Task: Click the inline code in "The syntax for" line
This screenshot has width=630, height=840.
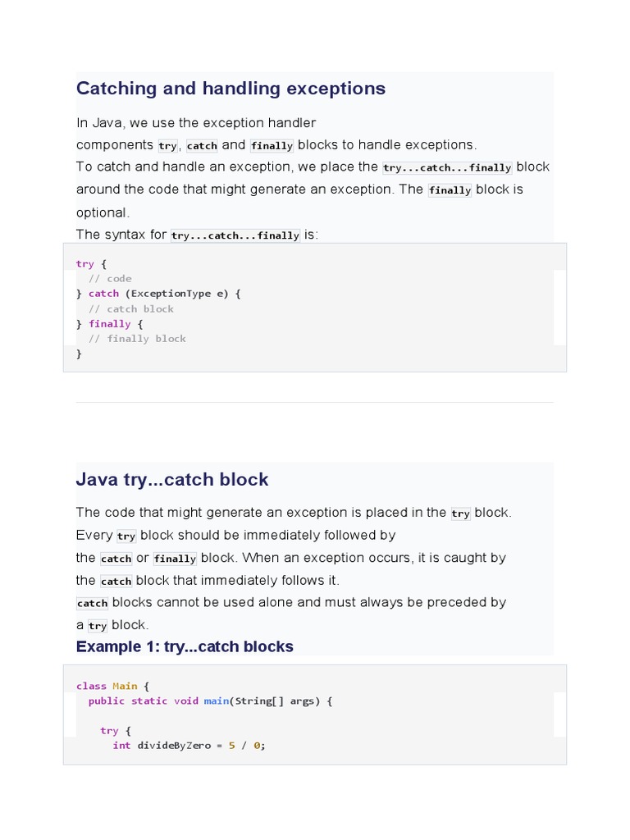Action: point(235,235)
